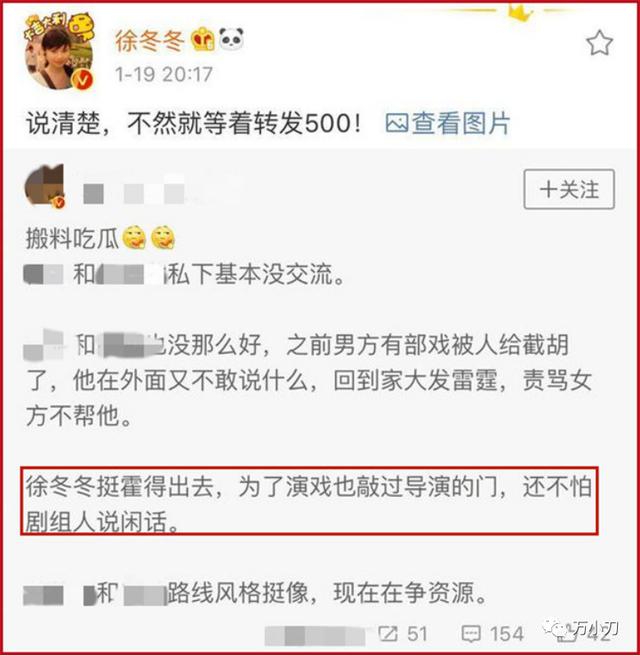
Task: Click the blurred username of reposted author
Action: click(134, 193)
